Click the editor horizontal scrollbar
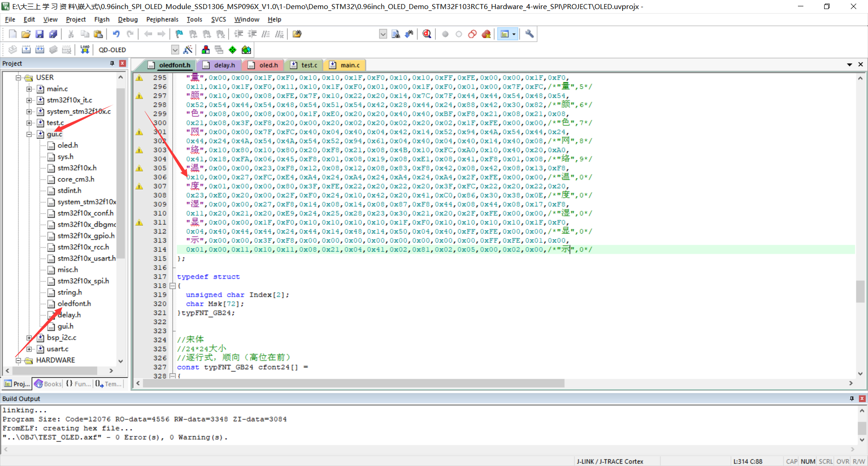868x466 pixels. click(x=354, y=383)
